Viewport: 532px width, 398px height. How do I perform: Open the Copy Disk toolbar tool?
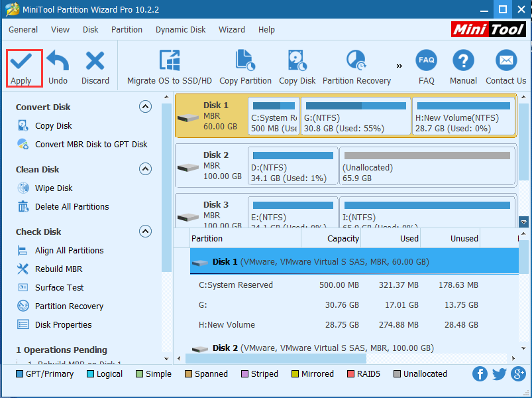pos(297,68)
